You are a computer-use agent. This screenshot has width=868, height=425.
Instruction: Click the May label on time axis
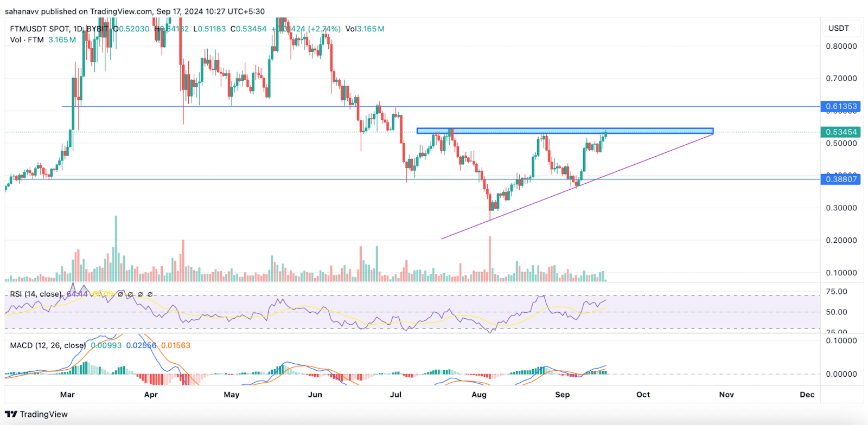tap(232, 395)
